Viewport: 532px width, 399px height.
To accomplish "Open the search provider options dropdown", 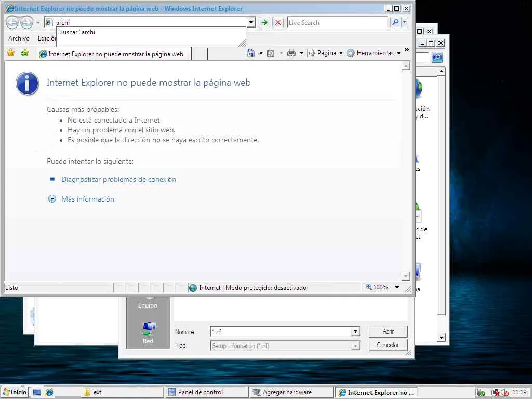I will [x=404, y=22].
